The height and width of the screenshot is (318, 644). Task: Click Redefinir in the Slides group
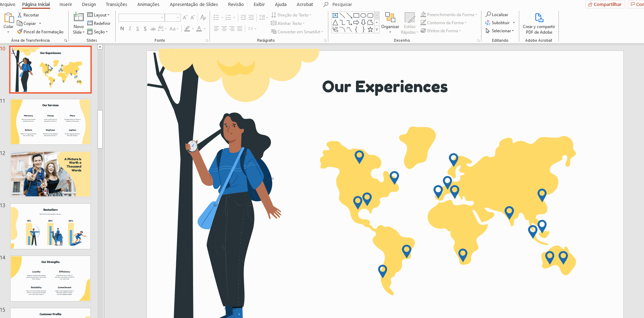point(99,23)
